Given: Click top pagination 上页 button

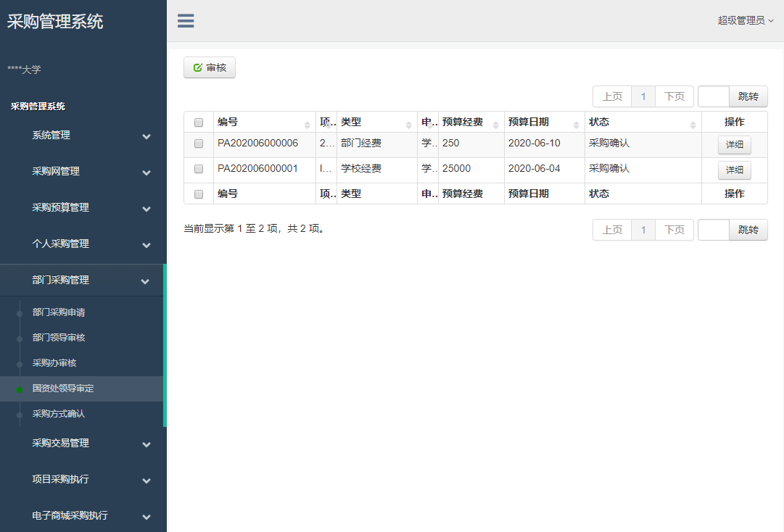Looking at the screenshot, I should tap(612, 96).
